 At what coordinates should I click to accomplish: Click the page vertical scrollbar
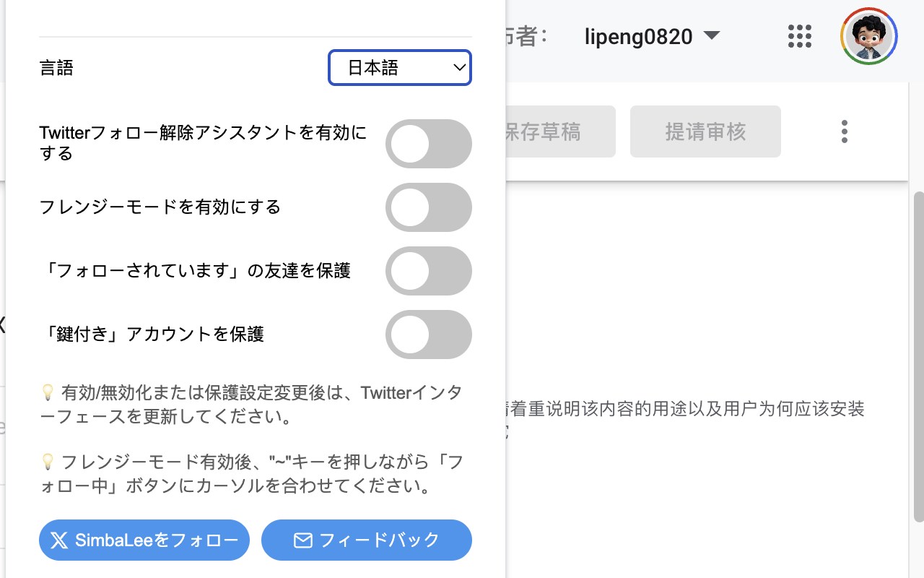tap(918, 354)
